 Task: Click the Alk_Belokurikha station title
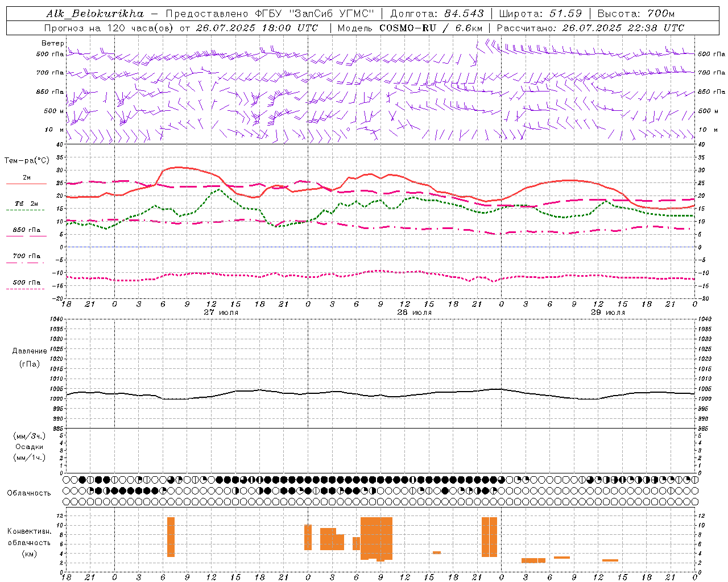pos(95,14)
